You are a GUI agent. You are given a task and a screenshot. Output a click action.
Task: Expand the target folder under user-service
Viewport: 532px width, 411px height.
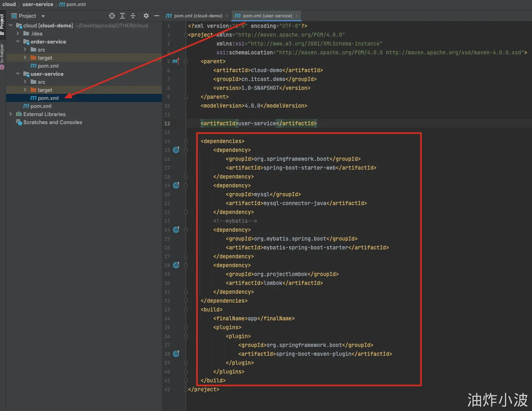click(x=25, y=90)
